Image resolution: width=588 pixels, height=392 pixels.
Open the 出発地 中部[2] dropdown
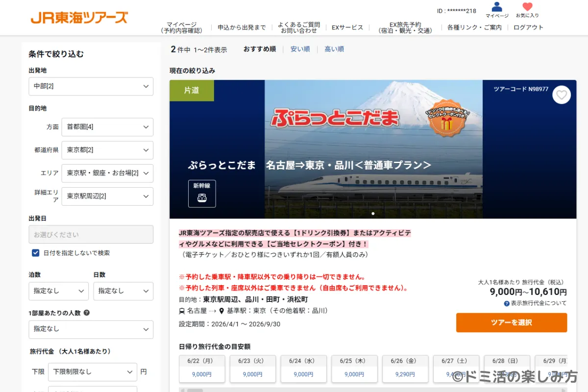[x=91, y=86]
